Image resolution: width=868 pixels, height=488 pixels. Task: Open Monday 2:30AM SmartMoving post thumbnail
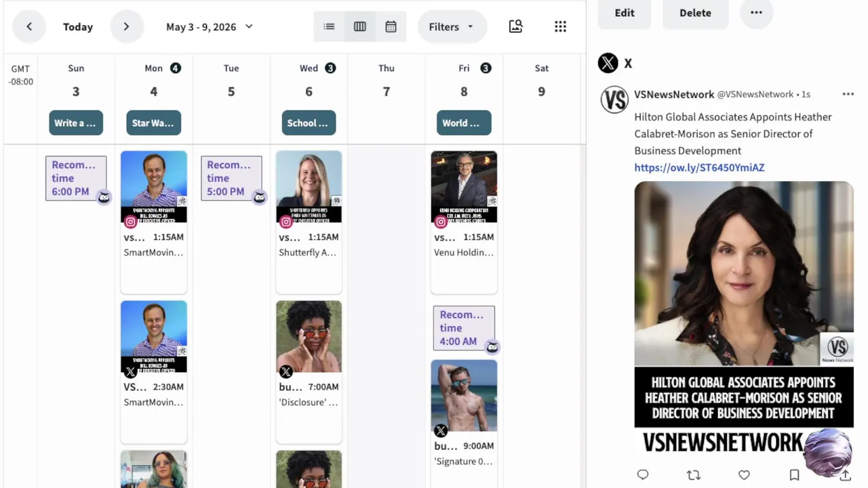click(154, 337)
